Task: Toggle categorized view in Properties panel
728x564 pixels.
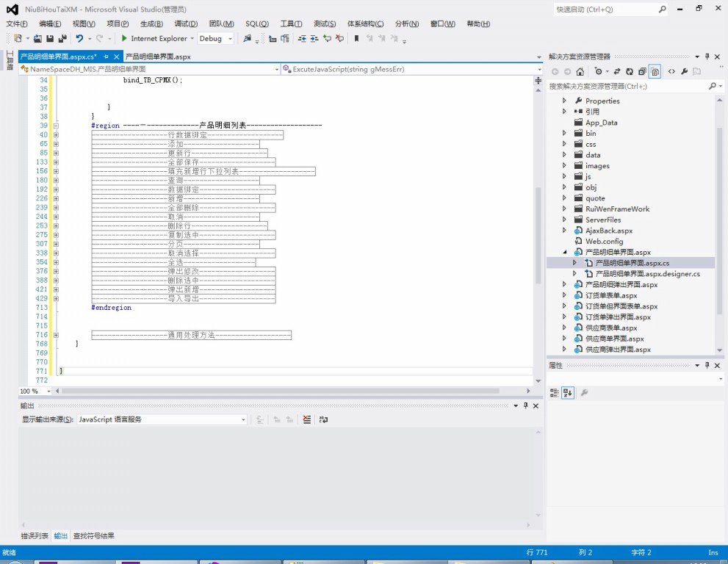Action: pos(555,393)
